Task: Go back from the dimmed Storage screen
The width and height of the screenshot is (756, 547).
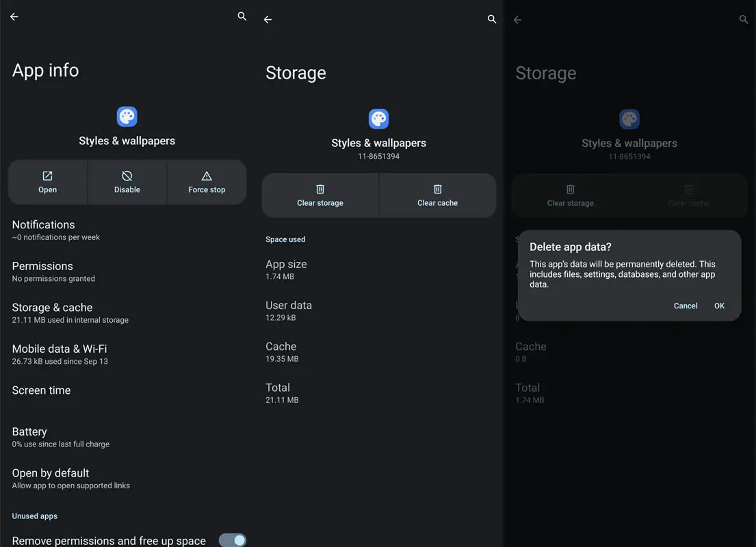Action: coord(517,20)
